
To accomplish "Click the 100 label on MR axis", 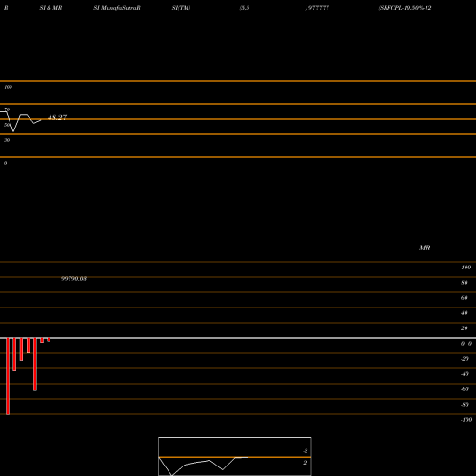I will coord(466,268).
